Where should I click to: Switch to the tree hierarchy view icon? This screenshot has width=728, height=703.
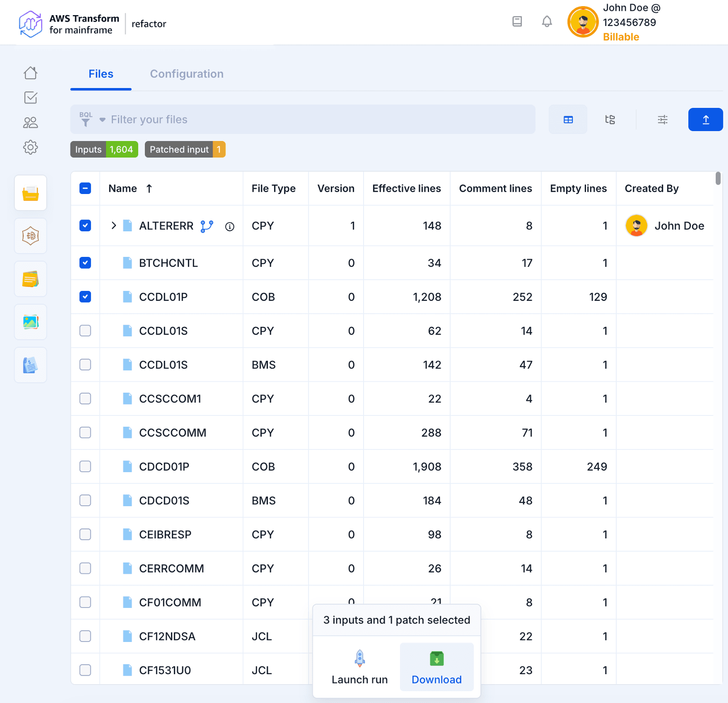610,120
